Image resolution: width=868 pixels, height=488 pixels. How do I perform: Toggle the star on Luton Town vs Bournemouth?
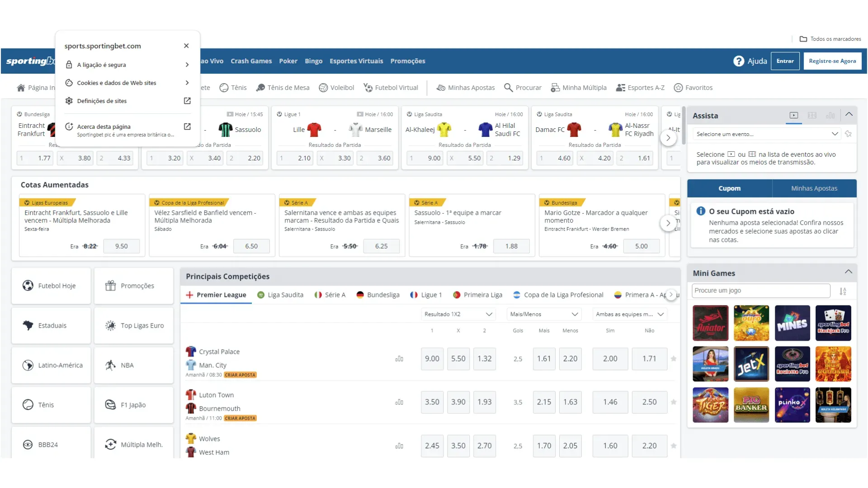(x=674, y=402)
